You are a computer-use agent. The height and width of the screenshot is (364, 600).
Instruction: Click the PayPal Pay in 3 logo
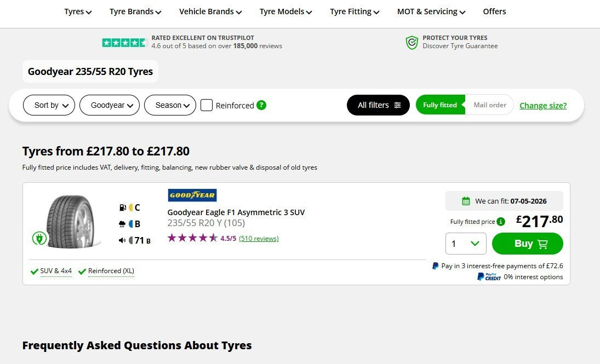click(436, 265)
